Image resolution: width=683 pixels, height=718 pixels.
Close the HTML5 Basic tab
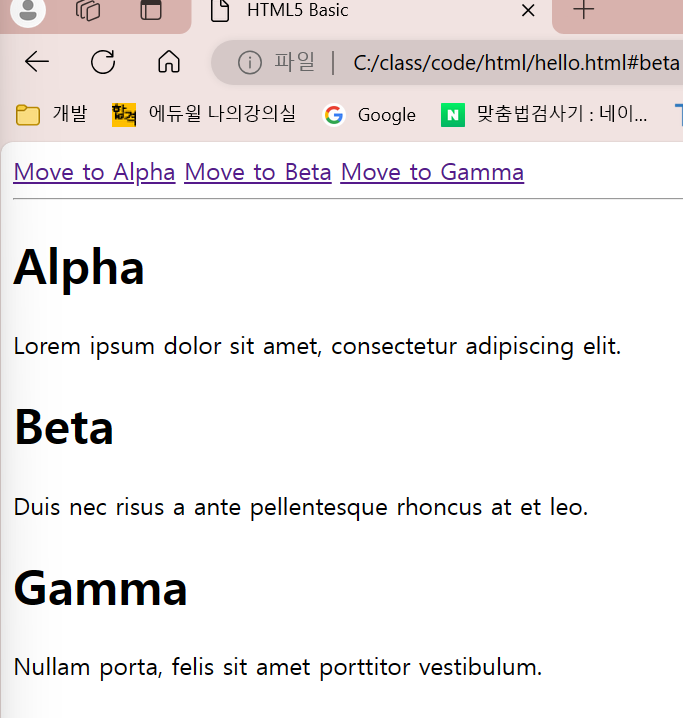click(x=528, y=10)
